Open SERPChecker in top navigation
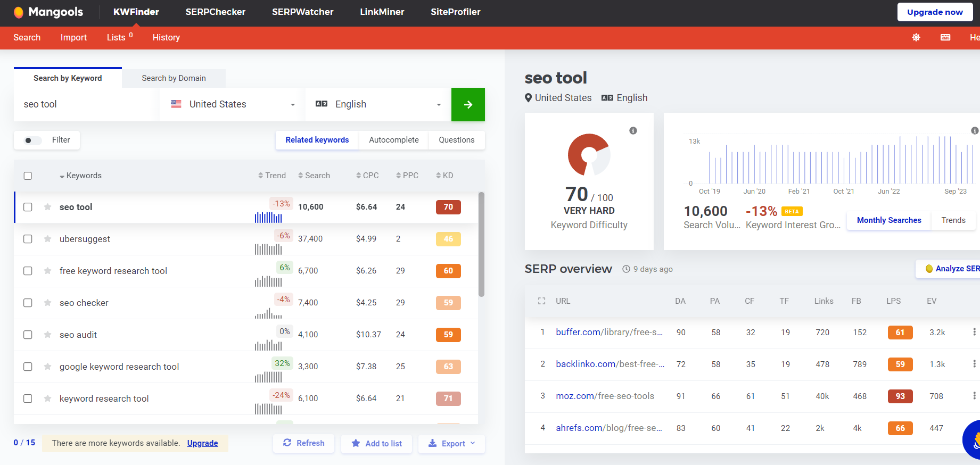Viewport: 980px width, 465px height. coord(216,12)
